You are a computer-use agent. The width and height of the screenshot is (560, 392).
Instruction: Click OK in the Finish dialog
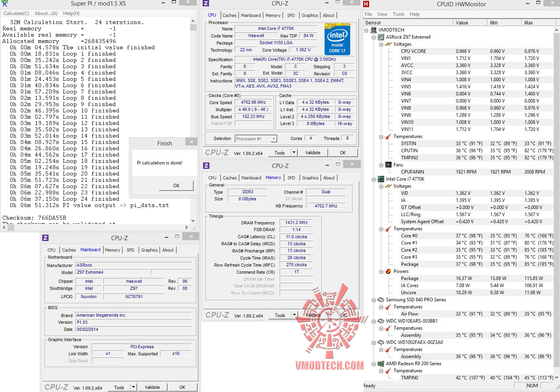(176, 186)
